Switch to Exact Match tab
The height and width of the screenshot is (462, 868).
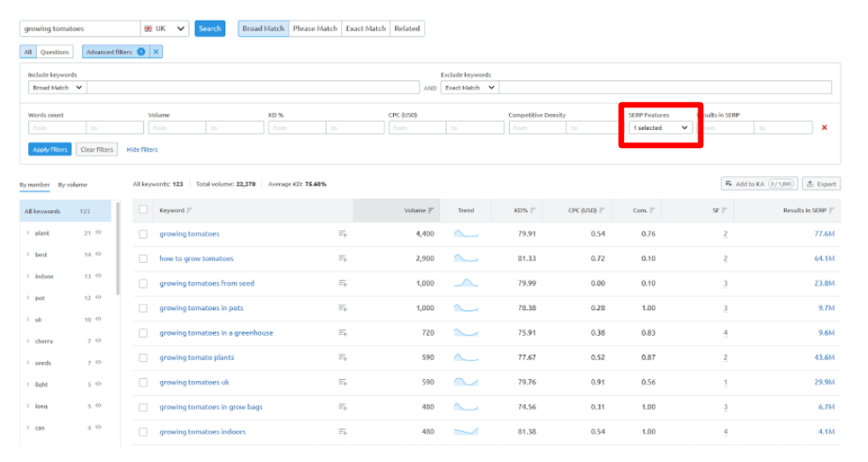pyautogui.click(x=366, y=28)
